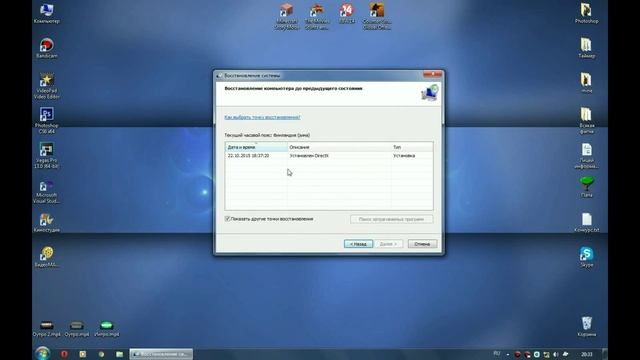Open the file explorer taskbar icon
Image resolution: width=640 pixels, height=360 pixels.
pyautogui.click(x=119, y=354)
